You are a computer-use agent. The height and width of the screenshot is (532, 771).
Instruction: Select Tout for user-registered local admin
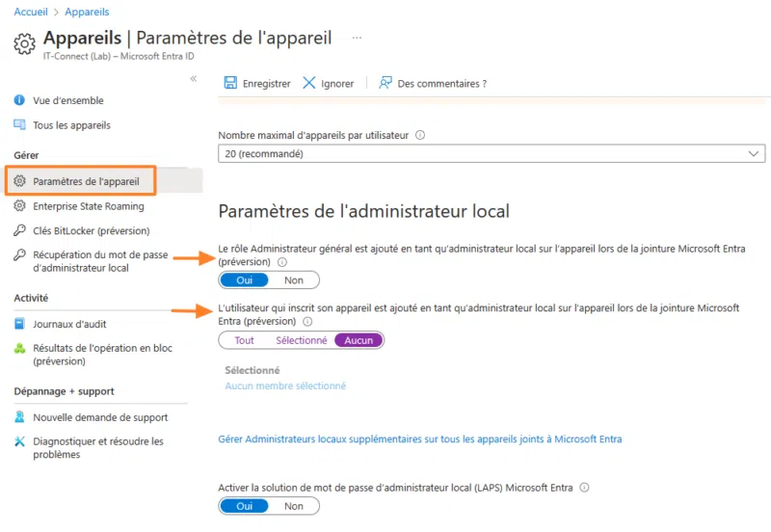245,340
